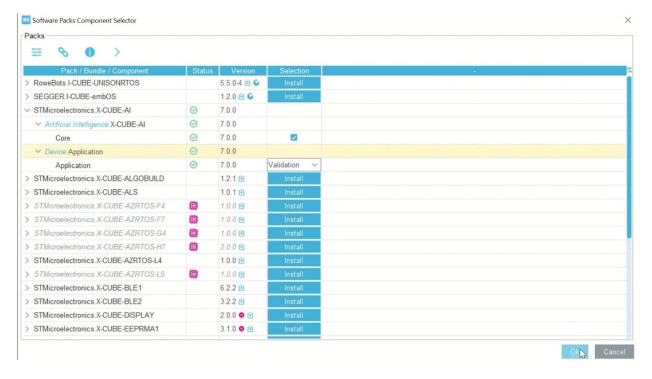
Task: Collapse Device Application bundle
Action: coord(38,151)
